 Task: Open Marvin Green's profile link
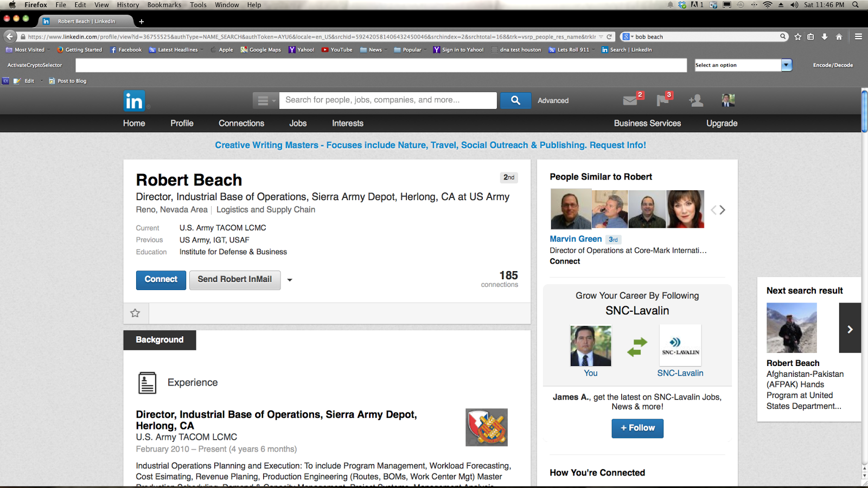[x=576, y=239]
